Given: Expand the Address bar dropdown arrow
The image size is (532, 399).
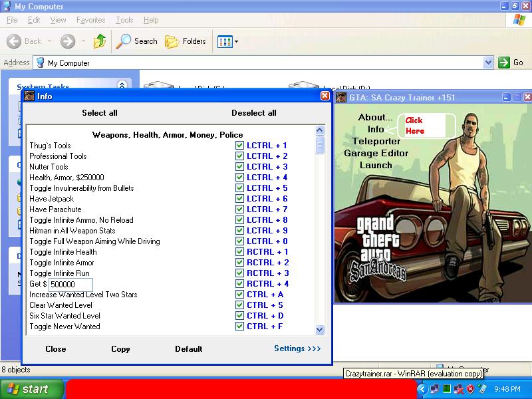Looking at the screenshot, I should coord(488,63).
